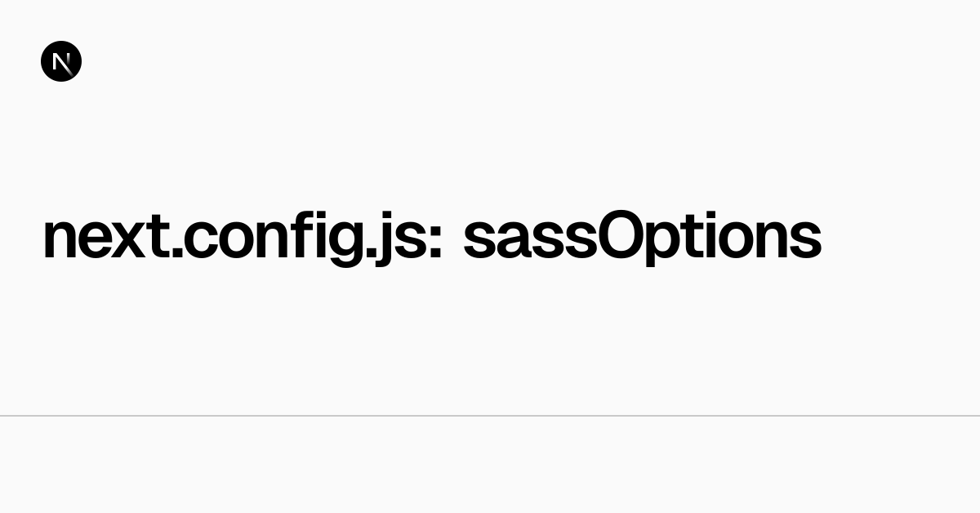Click the white N inside the black circle
The width and height of the screenshot is (980, 513).
[61, 61]
